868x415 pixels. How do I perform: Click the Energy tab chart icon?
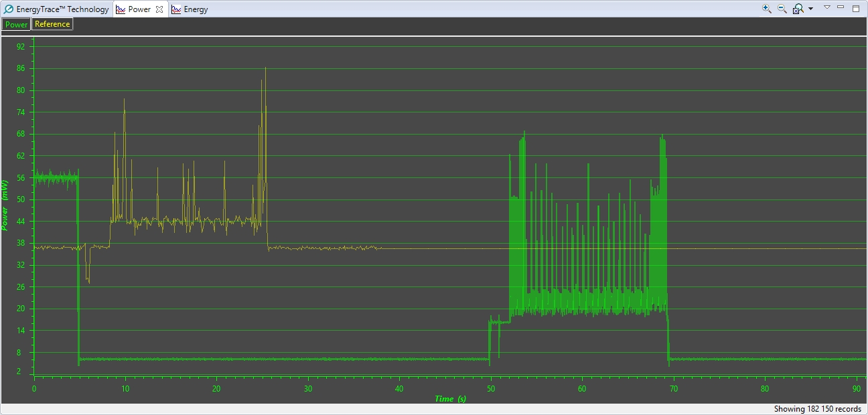176,9
